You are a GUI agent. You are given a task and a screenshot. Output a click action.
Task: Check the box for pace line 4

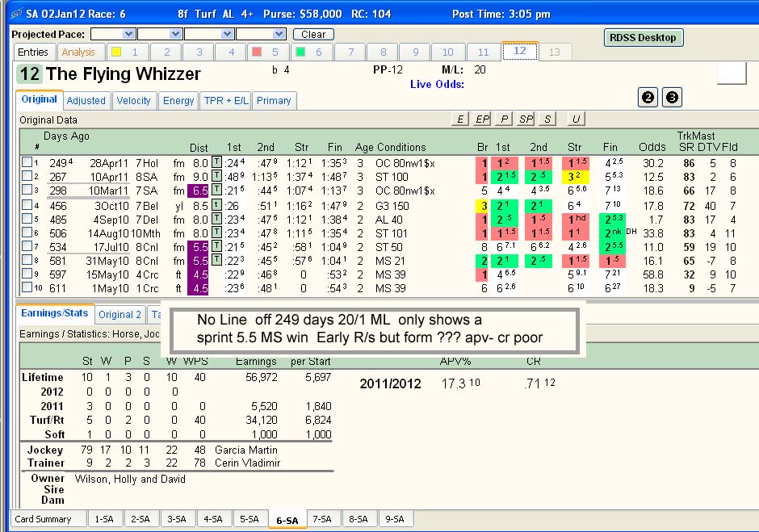[x=27, y=204]
